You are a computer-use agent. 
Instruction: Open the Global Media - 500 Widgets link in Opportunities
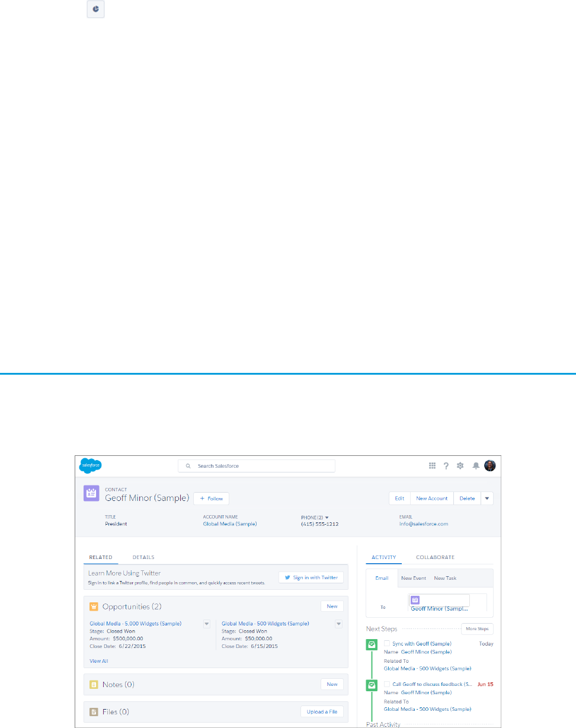click(265, 624)
